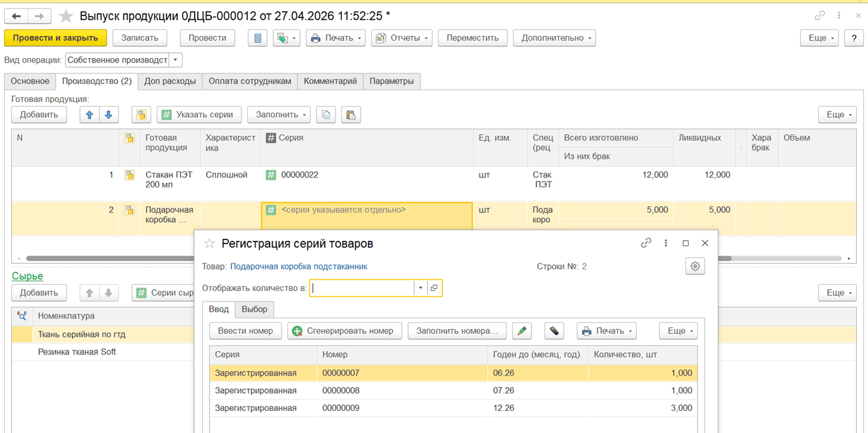The height and width of the screenshot is (433, 868).
Task: Click the Провести и закрыть button
Action: click(55, 38)
